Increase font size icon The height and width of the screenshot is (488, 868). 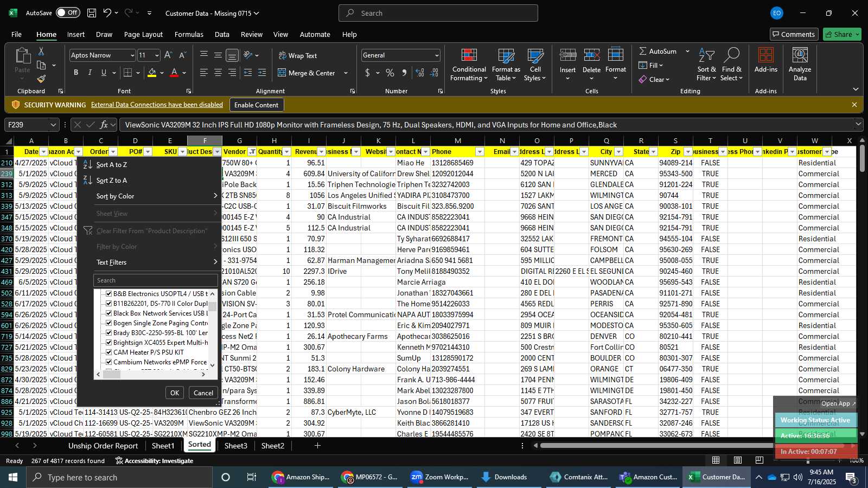[168, 55]
